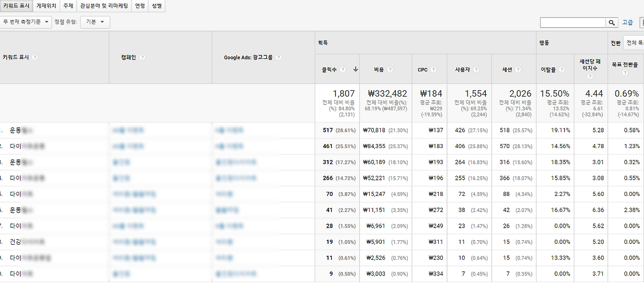Expand the 정렬 유형 기본 dropdown
Screen dimensions: 644x283
point(95,22)
